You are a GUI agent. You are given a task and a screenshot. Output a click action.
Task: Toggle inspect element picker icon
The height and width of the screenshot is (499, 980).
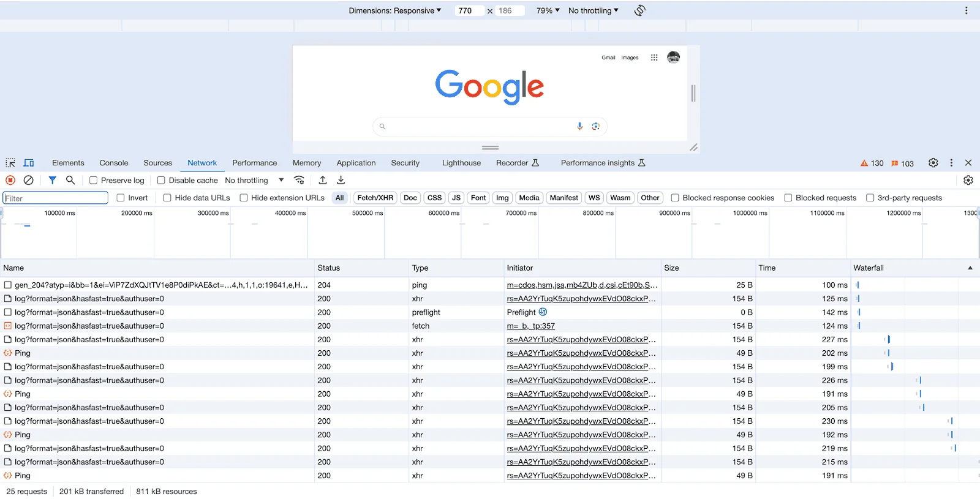10,163
